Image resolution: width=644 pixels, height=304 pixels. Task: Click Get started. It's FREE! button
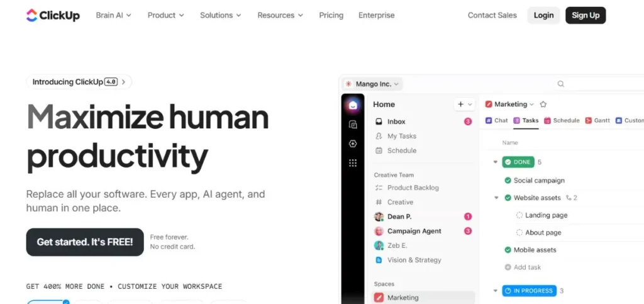point(85,242)
